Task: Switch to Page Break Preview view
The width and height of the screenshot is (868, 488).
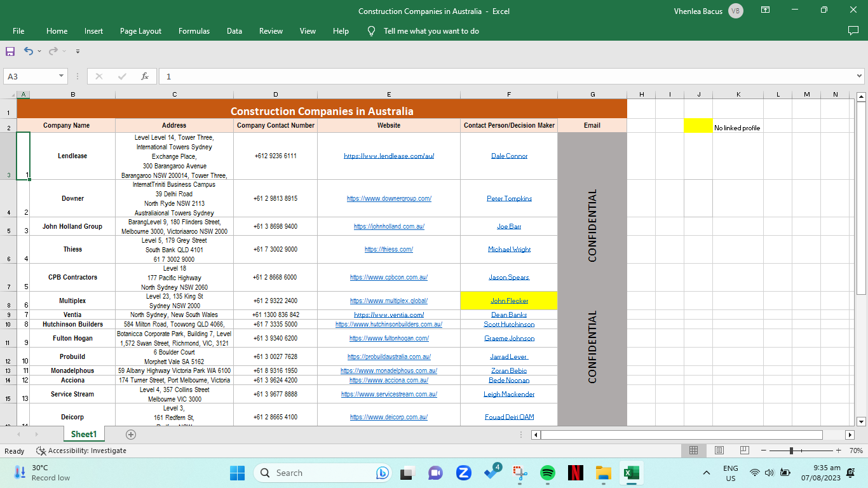Action: pyautogui.click(x=744, y=451)
